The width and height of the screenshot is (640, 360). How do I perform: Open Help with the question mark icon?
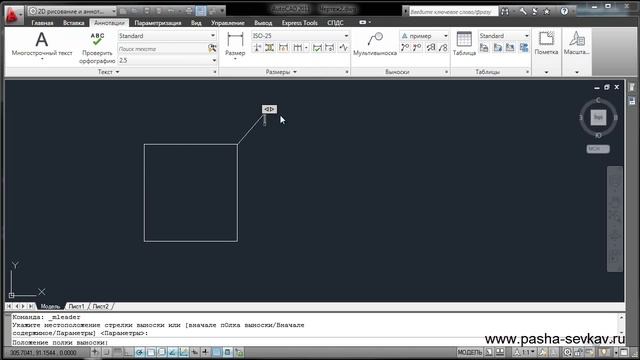click(x=564, y=11)
